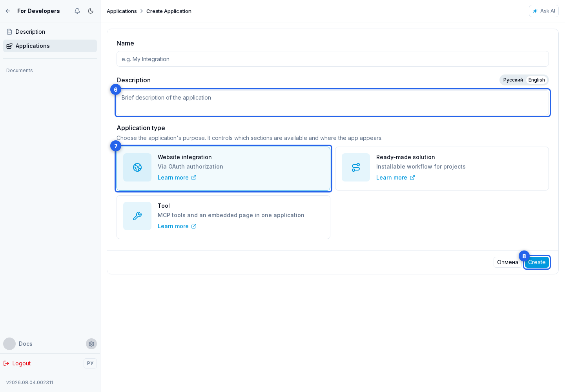
Task: Focus the Name input field
Action: tap(333, 59)
